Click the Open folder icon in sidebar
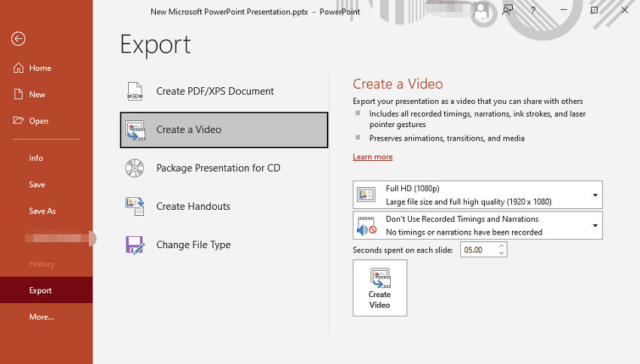 18,120
